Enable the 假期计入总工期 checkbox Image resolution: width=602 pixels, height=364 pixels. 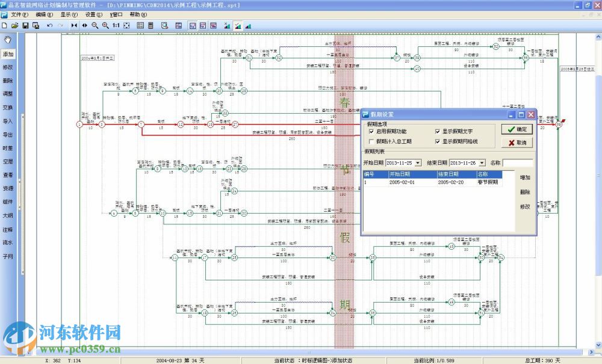point(371,141)
